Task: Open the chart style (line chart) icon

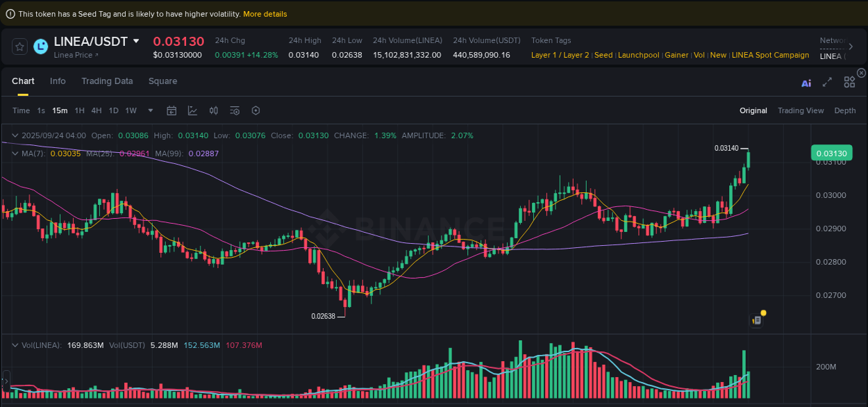Action: coord(192,110)
